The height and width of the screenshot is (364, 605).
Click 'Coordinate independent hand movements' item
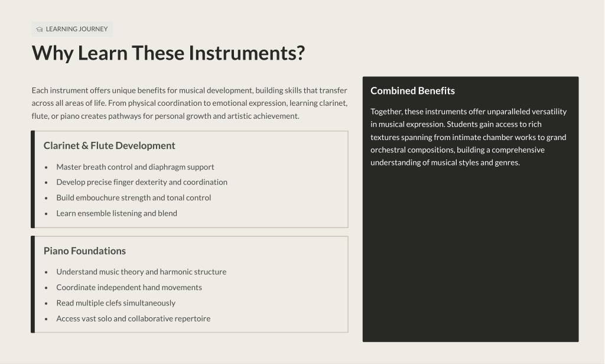pos(129,288)
